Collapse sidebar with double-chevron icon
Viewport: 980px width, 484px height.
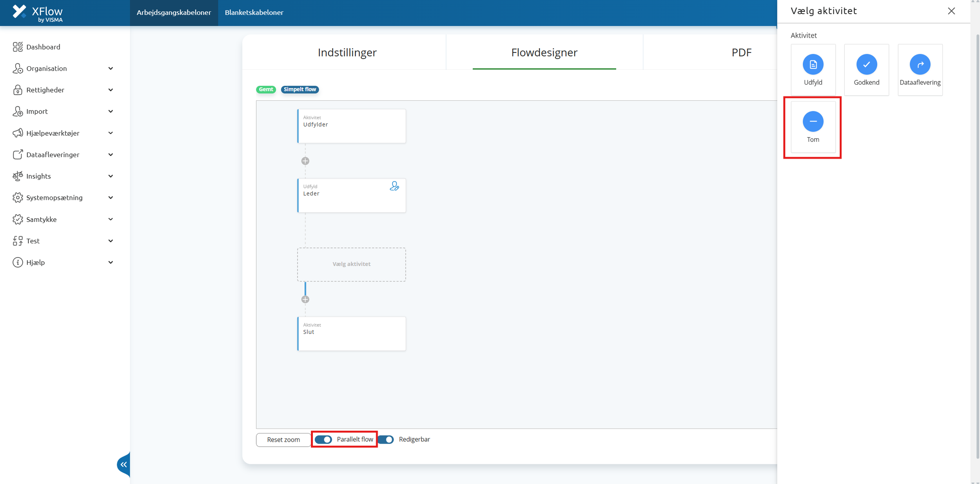123,464
